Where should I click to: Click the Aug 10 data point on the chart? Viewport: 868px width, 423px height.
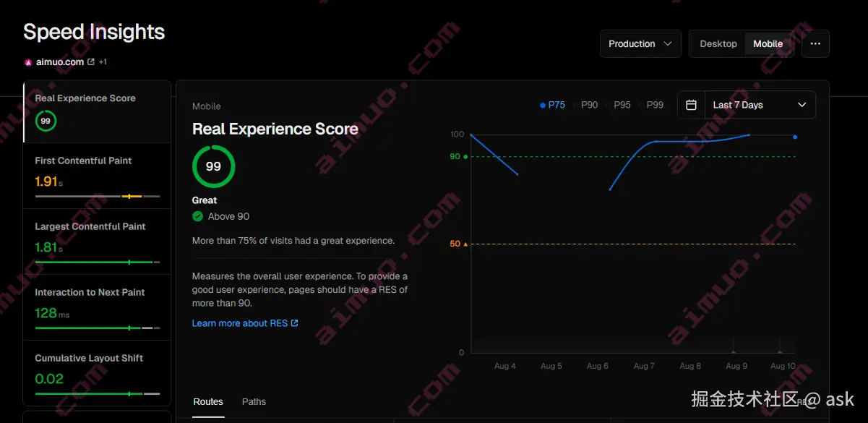[x=795, y=136]
